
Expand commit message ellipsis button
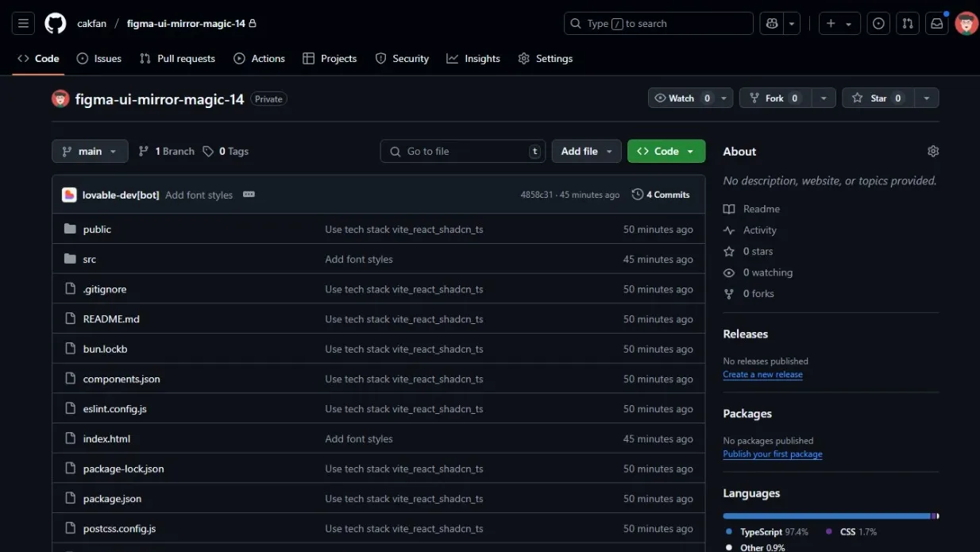coord(249,195)
